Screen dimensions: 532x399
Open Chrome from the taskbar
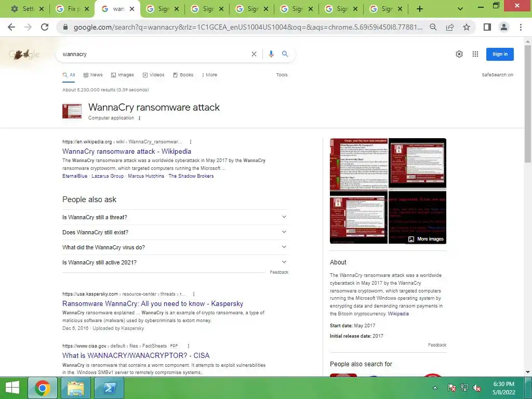tap(43, 388)
